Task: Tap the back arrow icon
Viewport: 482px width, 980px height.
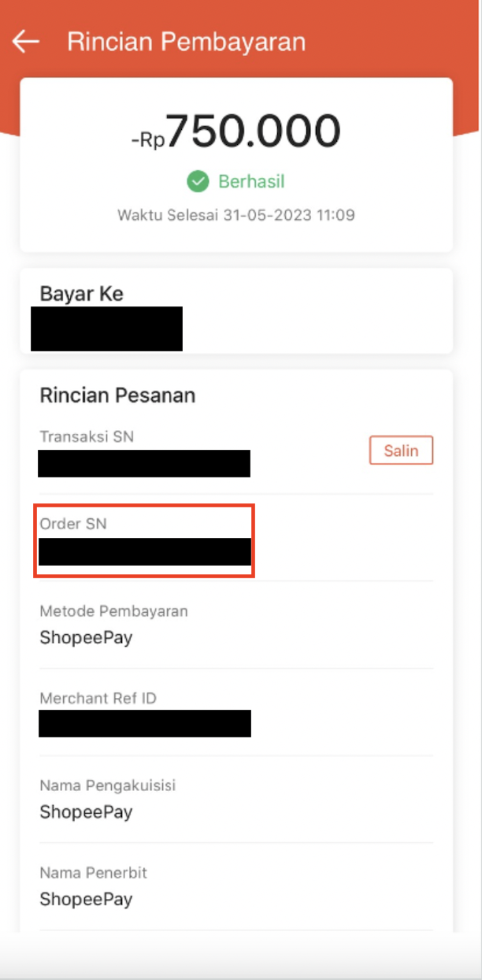Action: (26, 42)
